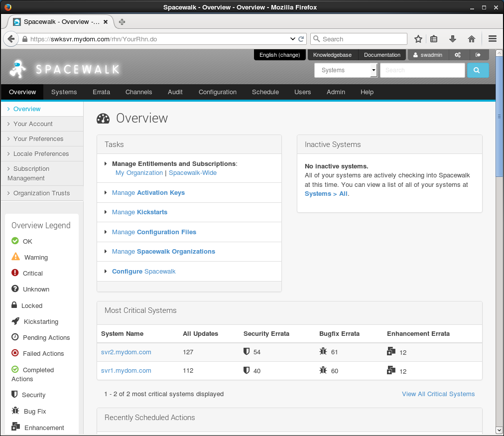
Task: Switch to the Channels navigation tab
Action: (138, 92)
